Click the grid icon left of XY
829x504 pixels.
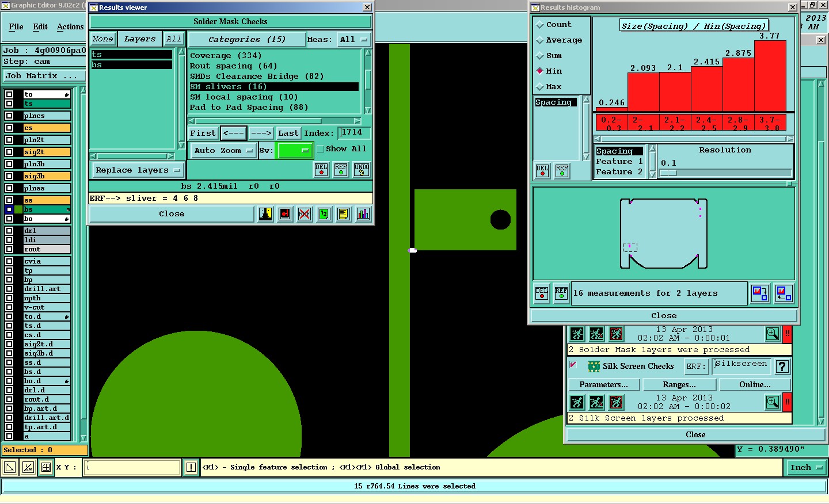(46, 467)
